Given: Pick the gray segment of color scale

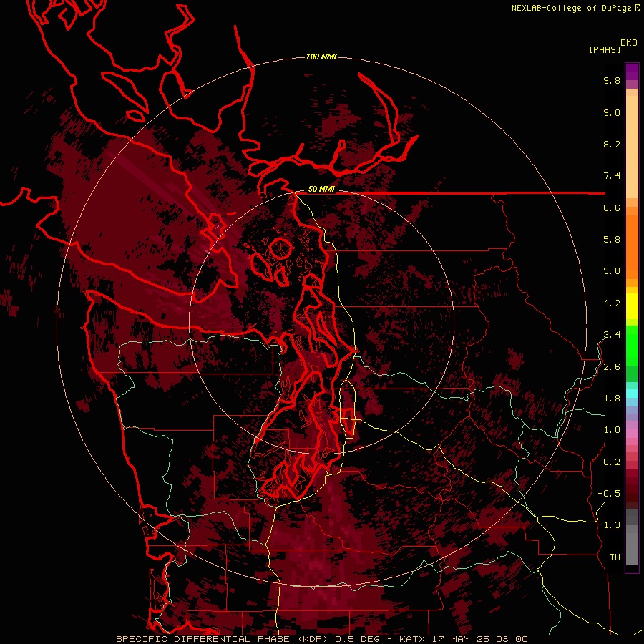Looking at the screenshot, I should pos(632,543).
